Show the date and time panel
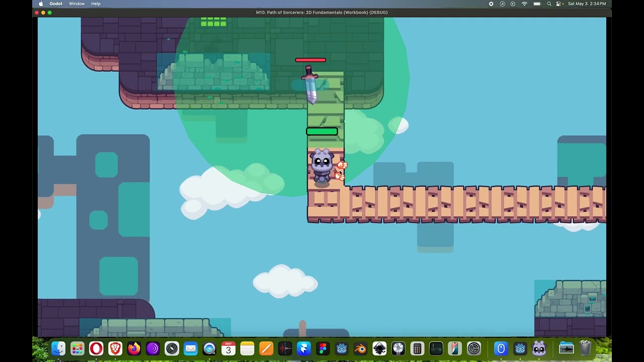The height and width of the screenshot is (362, 644). (x=587, y=4)
